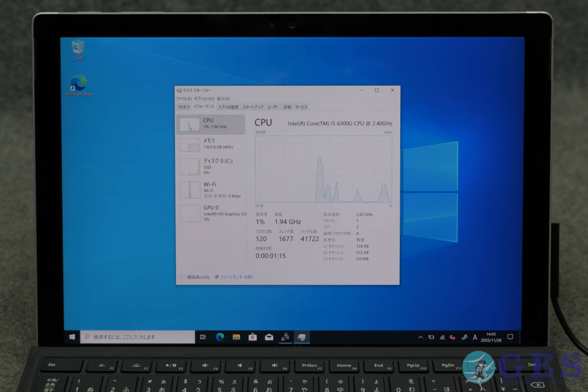Switch to the スタートアップ tab
Viewport: 588px width, 392px height.
[x=253, y=107]
